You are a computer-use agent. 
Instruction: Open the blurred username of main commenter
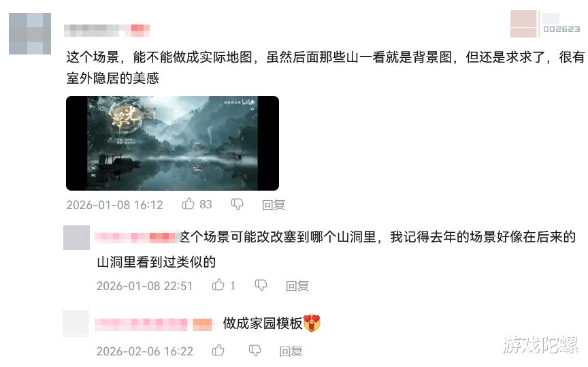[107, 31]
